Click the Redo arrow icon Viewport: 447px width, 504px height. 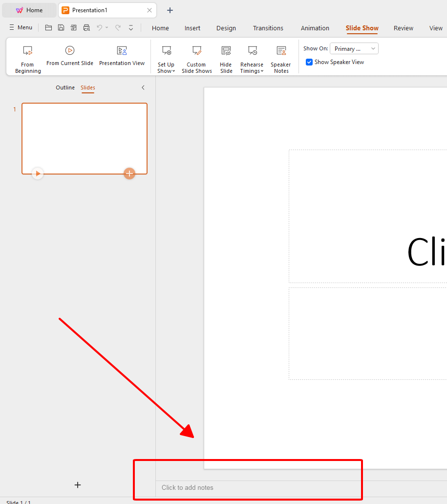[118, 28]
